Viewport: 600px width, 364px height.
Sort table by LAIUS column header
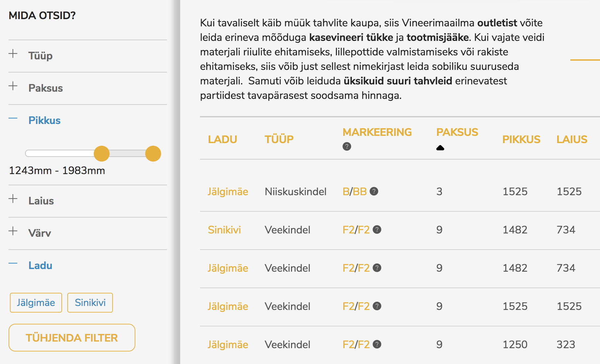point(572,139)
